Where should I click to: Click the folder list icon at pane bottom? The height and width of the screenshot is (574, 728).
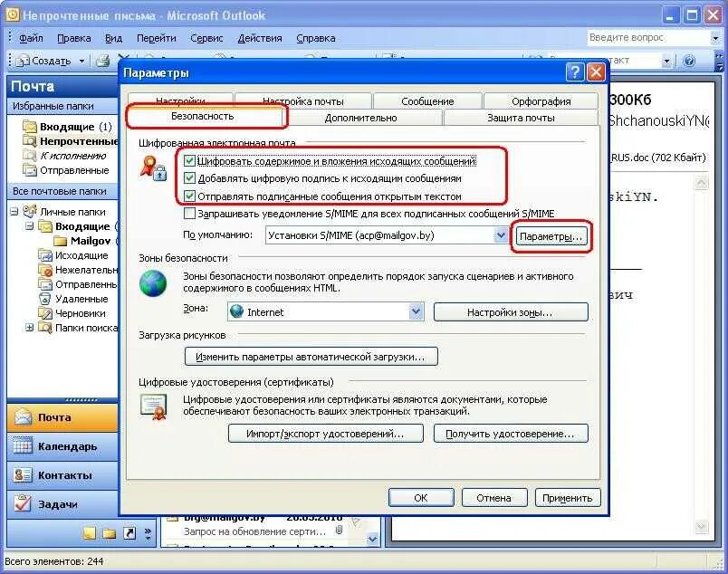coord(109,533)
